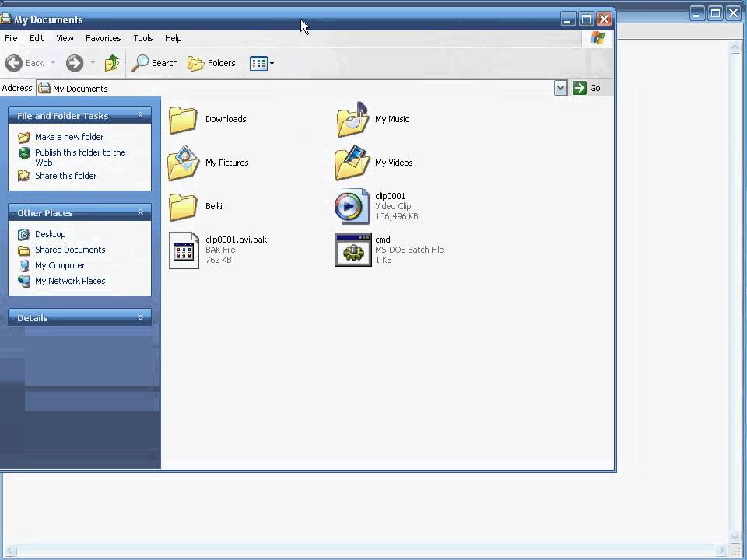
Task: Click the Desktop icon in Other Places
Action: coord(24,234)
